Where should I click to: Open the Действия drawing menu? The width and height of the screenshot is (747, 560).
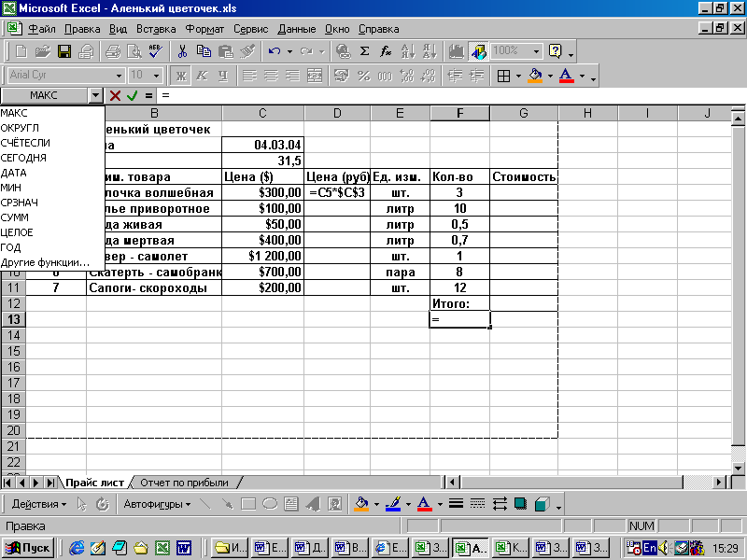click(x=39, y=504)
